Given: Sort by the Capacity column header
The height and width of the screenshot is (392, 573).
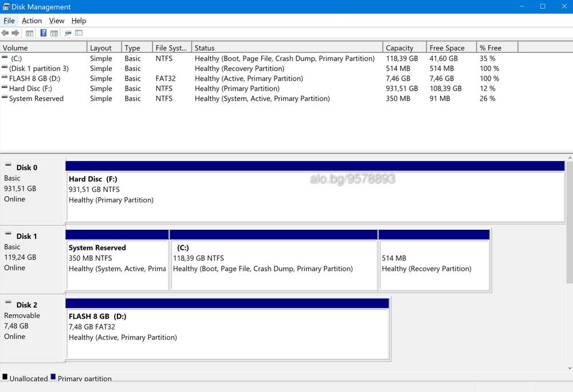Looking at the screenshot, I should [x=405, y=48].
